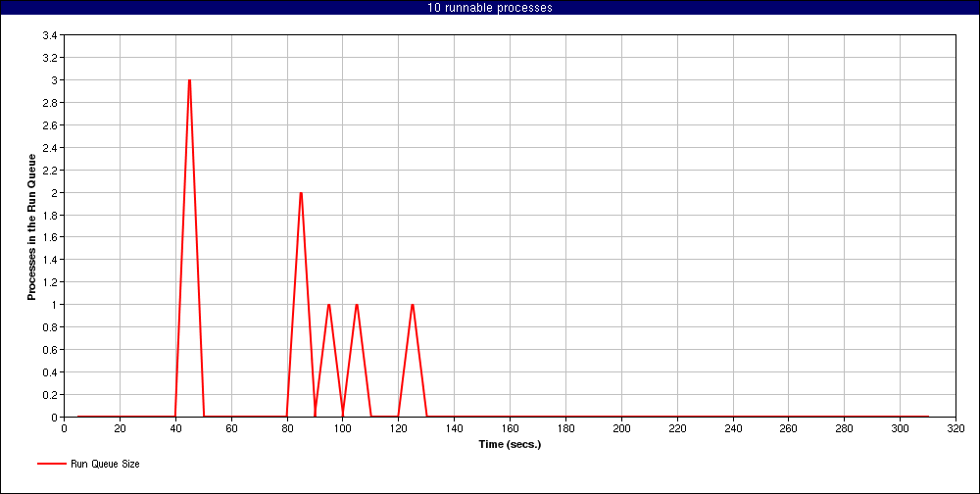980x494 pixels.
Task: Click the y-axis tick label '2.4'
Action: point(50,148)
